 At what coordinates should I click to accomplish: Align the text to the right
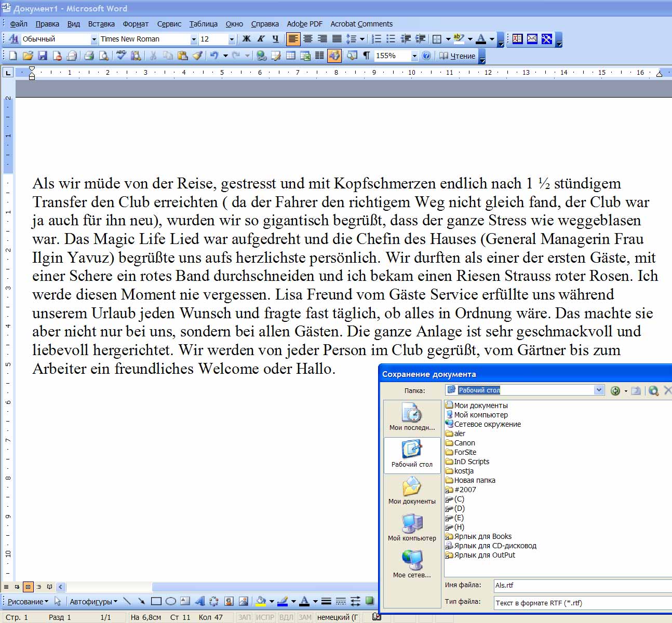pos(322,39)
